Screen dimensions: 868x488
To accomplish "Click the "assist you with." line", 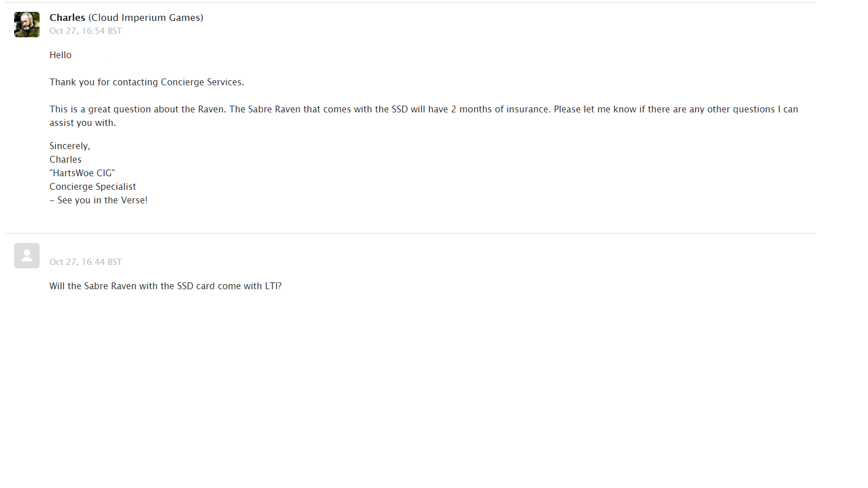I will pyautogui.click(x=83, y=123).
